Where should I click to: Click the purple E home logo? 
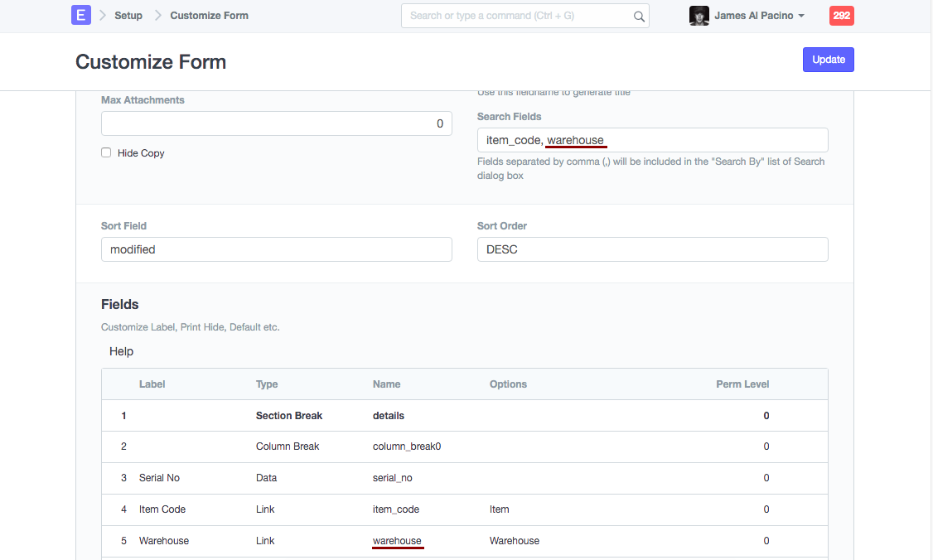[x=80, y=16]
